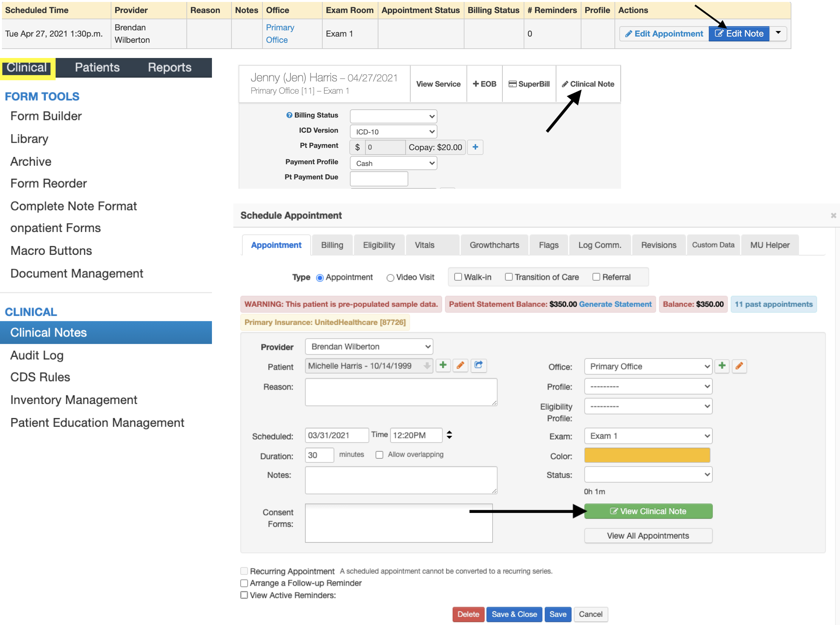Open the Office dropdown showing Primary Office
The width and height of the screenshot is (840, 625).
point(648,366)
